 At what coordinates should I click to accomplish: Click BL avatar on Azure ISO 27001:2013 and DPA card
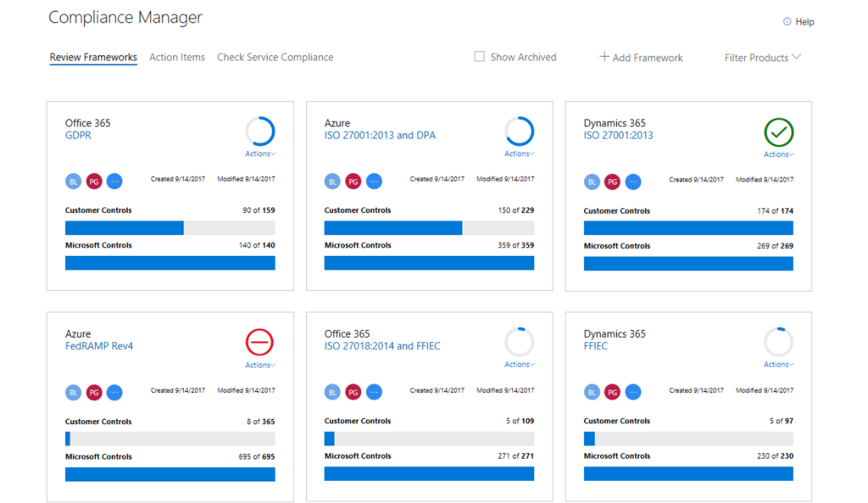click(x=332, y=182)
